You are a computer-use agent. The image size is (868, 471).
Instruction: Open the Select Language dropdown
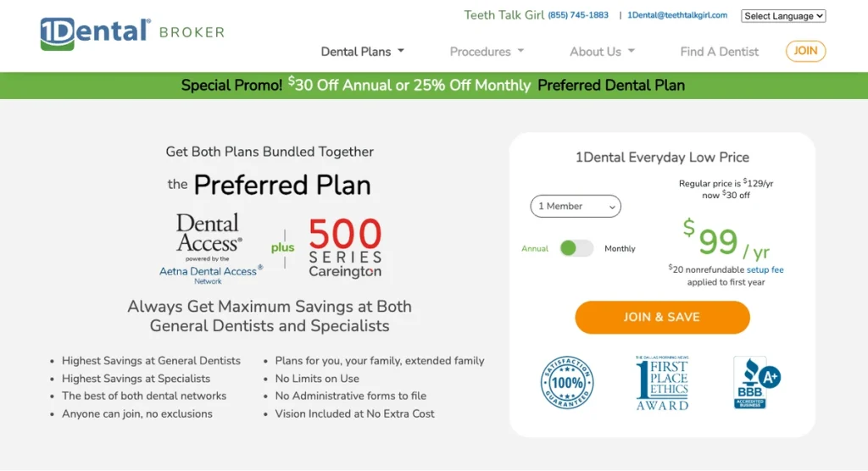(783, 16)
